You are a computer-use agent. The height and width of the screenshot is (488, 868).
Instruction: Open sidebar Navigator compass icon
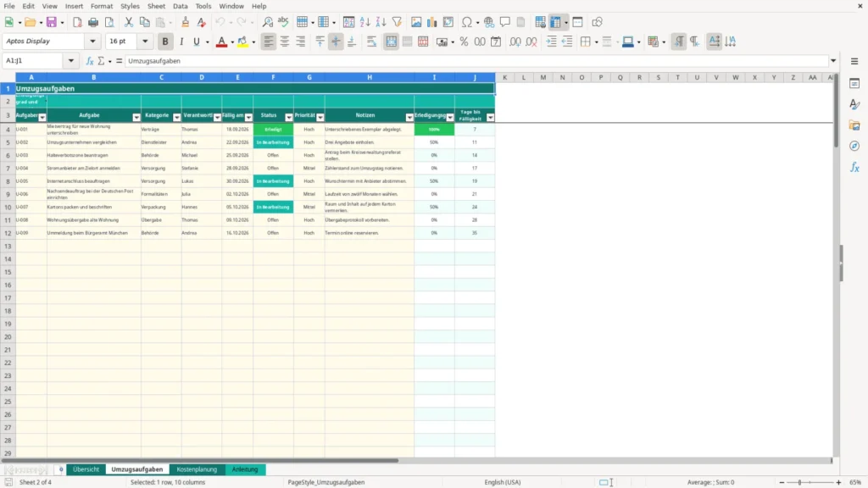(854, 146)
